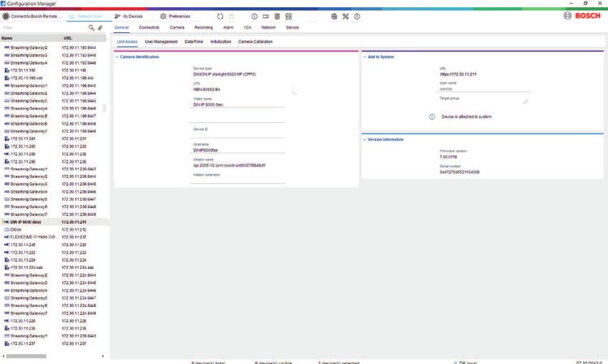Open the Service tab
The width and height of the screenshot is (608, 364).
coord(293,27)
